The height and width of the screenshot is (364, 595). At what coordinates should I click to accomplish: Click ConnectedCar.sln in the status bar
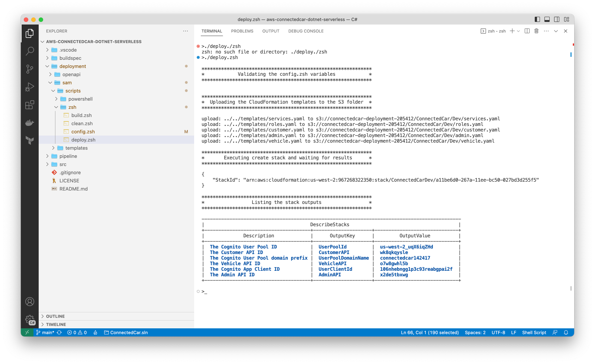tap(126, 332)
